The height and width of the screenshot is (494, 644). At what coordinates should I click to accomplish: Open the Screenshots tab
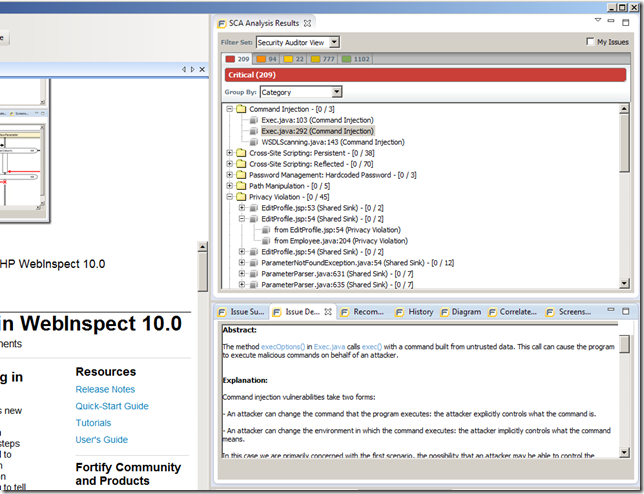tap(568, 312)
